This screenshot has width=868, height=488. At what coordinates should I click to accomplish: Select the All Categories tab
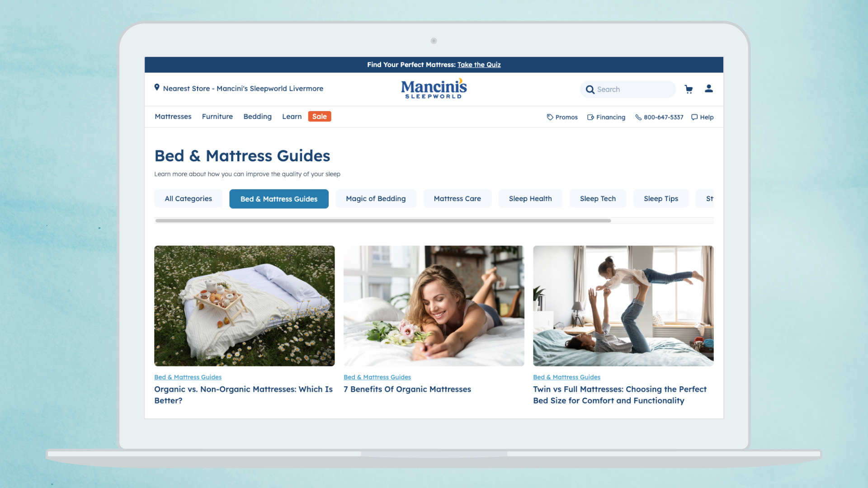pyautogui.click(x=188, y=199)
